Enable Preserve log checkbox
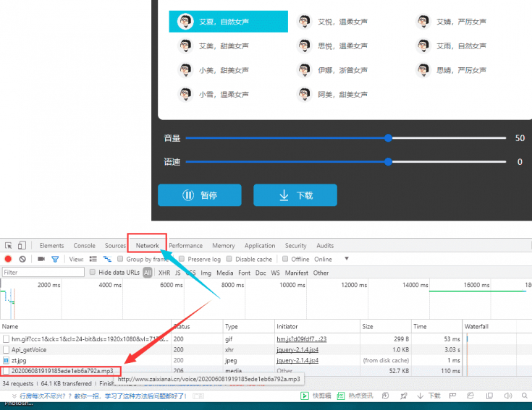532x410 pixels. [x=182, y=259]
